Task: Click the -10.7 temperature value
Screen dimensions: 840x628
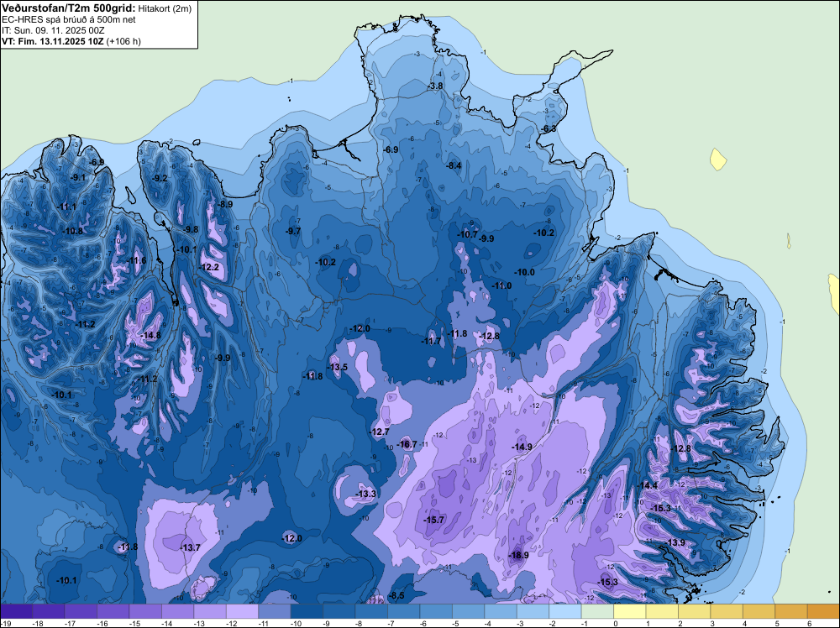Action: click(467, 234)
